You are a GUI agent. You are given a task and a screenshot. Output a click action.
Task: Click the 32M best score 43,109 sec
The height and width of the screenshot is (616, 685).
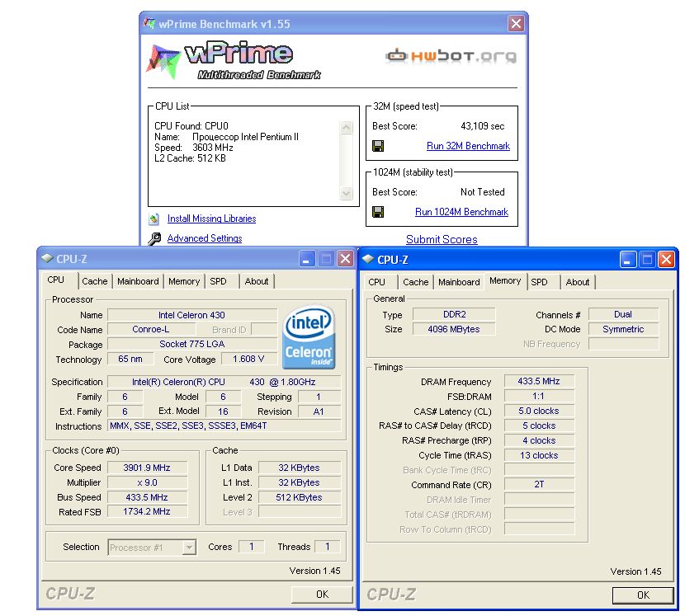(482, 126)
